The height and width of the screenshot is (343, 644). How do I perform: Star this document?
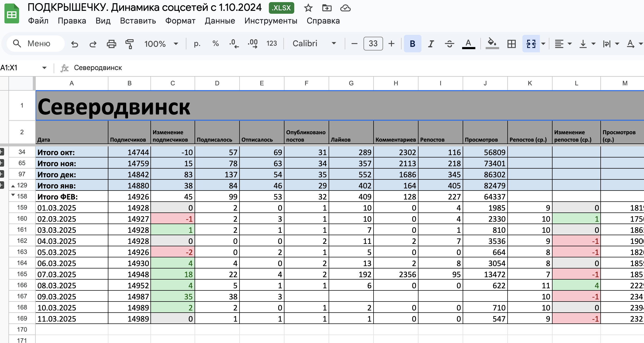pyautogui.click(x=308, y=8)
